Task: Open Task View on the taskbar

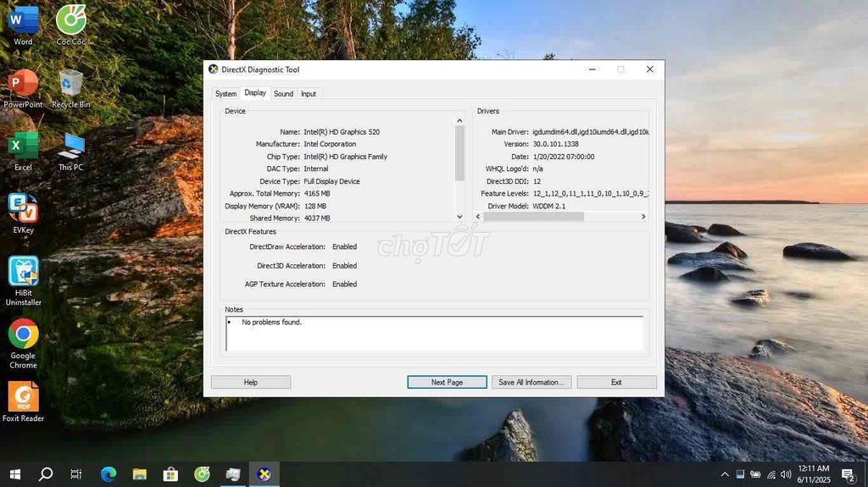Action: (76, 474)
